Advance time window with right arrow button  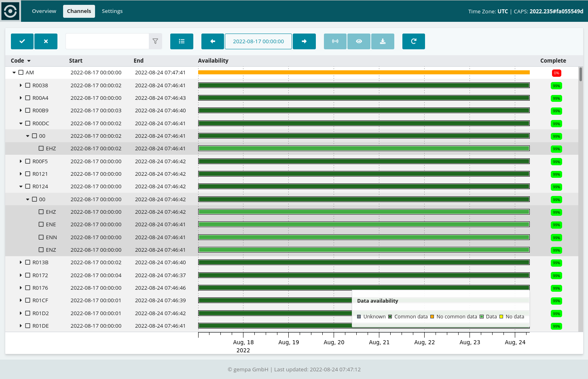pos(304,41)
